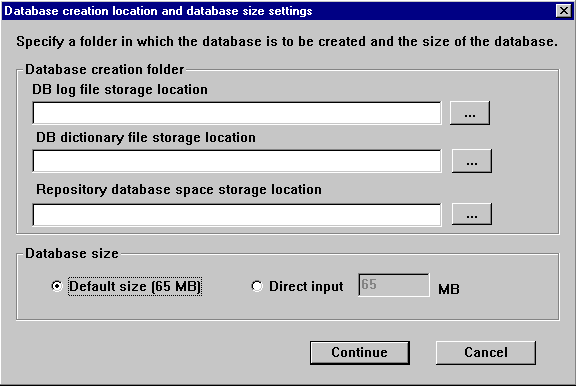Image resolution: width=577 pixels, height=386 pixels.
Task: Choose the Direct input radio circle
Action: (x=257, y=286)
